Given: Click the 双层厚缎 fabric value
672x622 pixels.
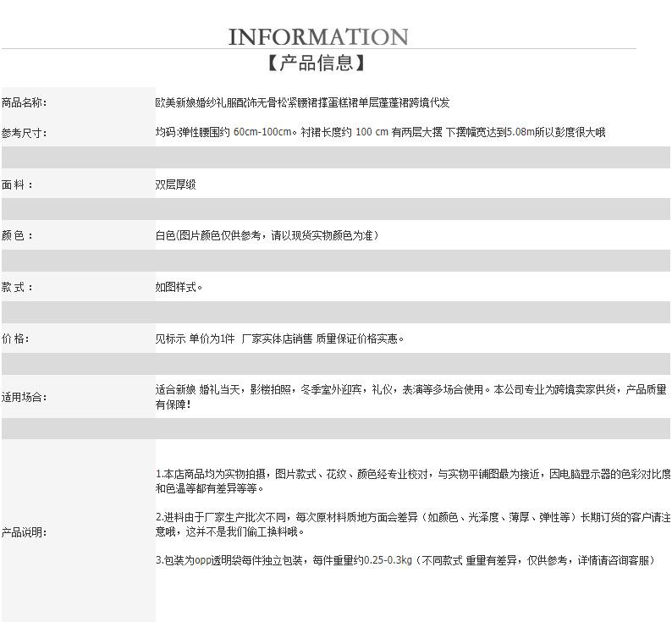Looking at the screenshot, I should point(175,184).
